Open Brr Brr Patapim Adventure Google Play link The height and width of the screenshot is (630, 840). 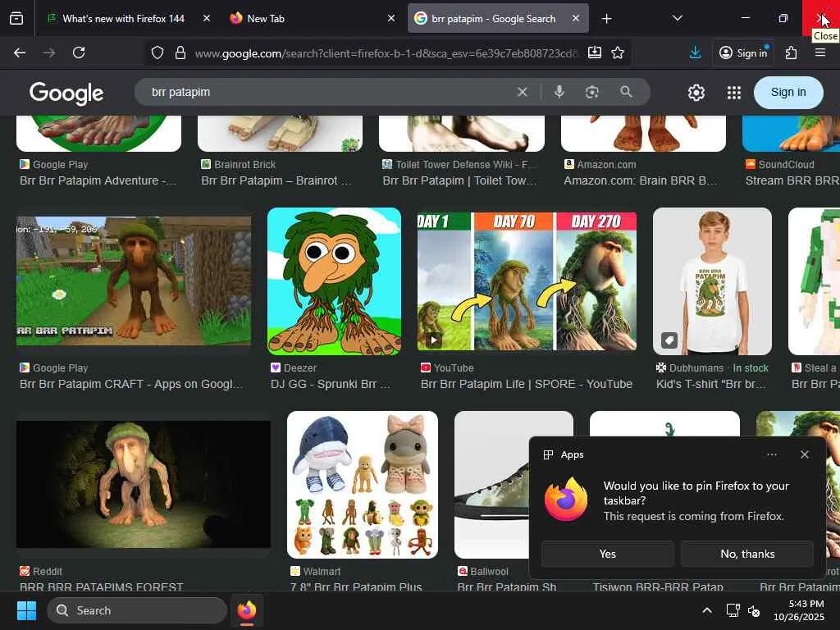coord(98,180)
